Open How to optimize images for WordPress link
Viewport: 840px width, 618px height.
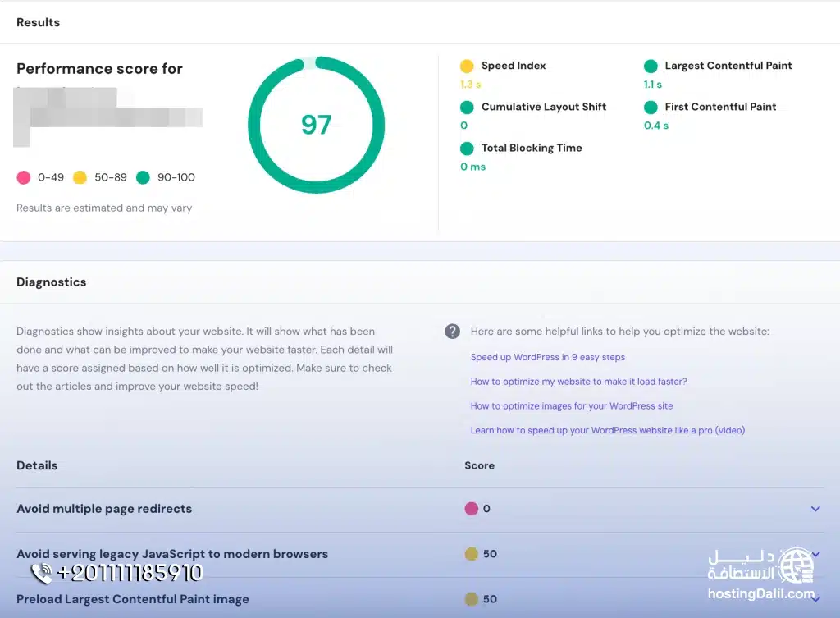[x=571, y=405]
